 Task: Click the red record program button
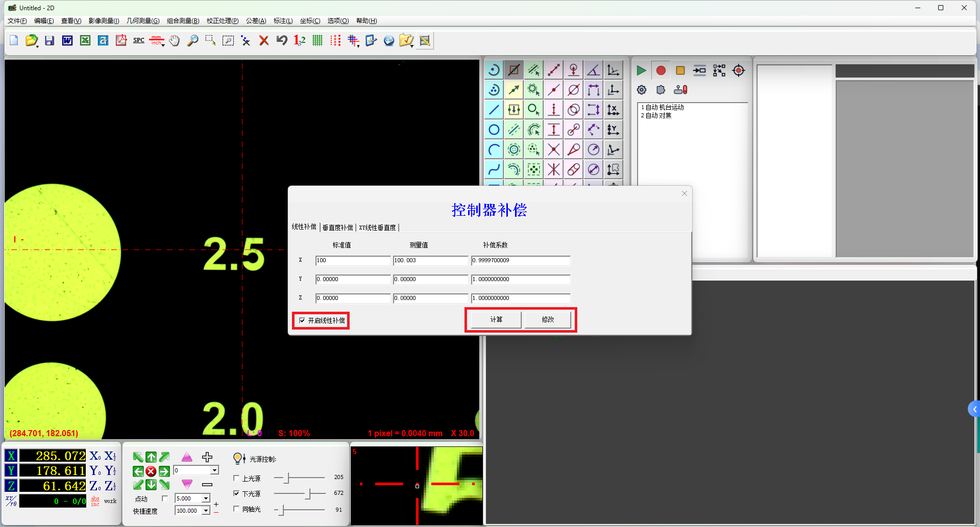(x=660, y=70)
